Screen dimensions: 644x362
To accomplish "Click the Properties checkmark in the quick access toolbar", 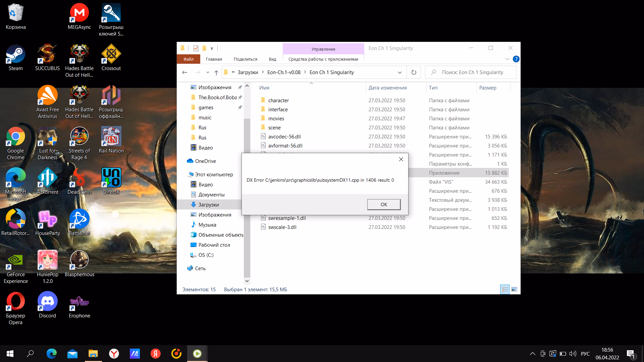I will (196, 48).
